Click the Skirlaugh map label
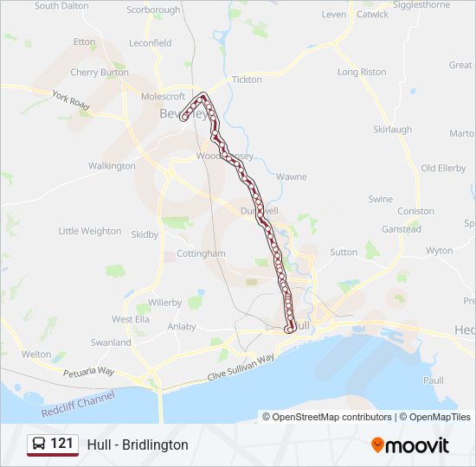This screenshot has height=467, width=476. coord(393,130)
